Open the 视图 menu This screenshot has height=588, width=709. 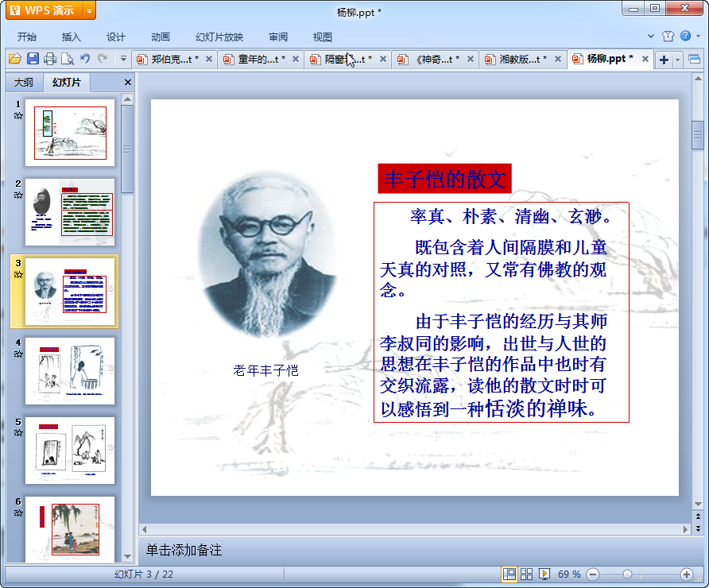(x=323, y=37)
